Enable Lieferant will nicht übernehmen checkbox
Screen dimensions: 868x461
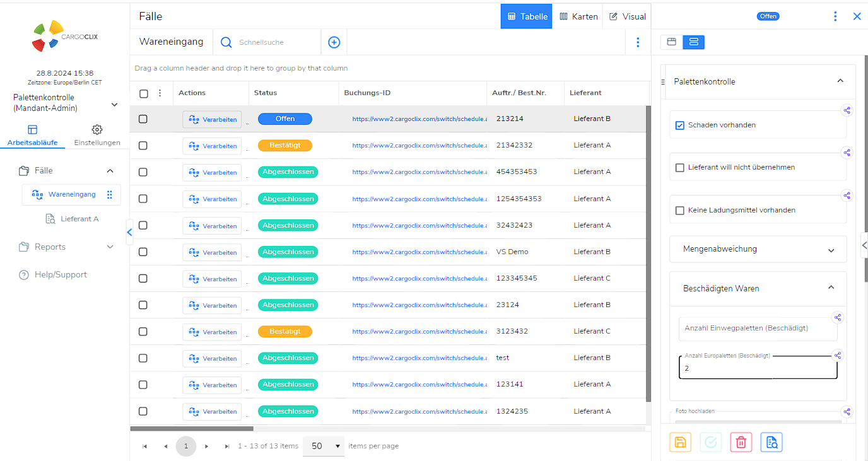click(680, 168)
